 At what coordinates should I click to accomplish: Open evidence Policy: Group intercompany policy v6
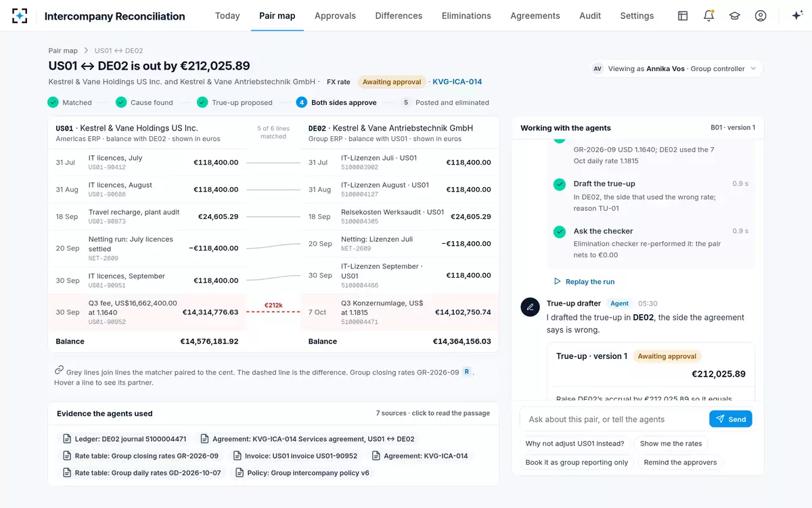click(x=303, y=473)
